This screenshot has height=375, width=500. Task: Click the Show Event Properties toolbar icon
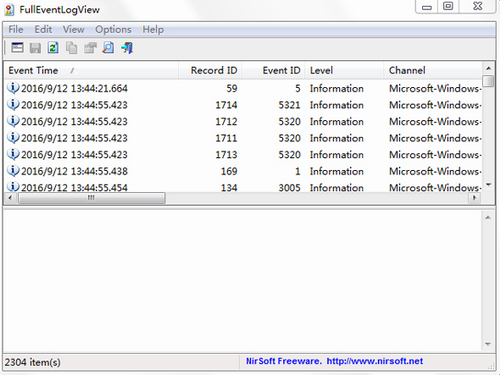point(17,48)
